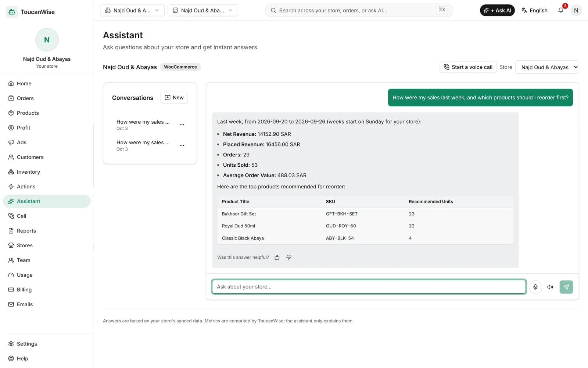
Task: Click the microphone voice input icon
Action: coord(535,287)
